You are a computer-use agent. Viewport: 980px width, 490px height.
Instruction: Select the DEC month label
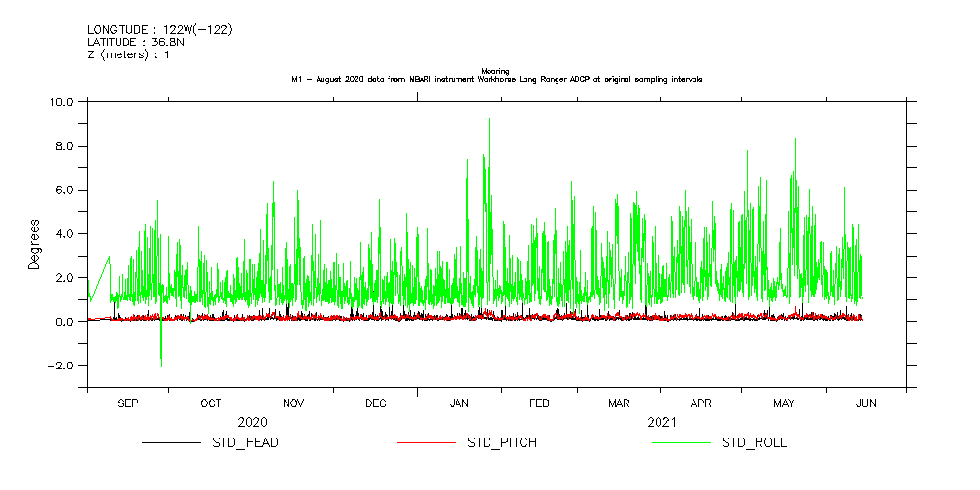tap(376, 402)
